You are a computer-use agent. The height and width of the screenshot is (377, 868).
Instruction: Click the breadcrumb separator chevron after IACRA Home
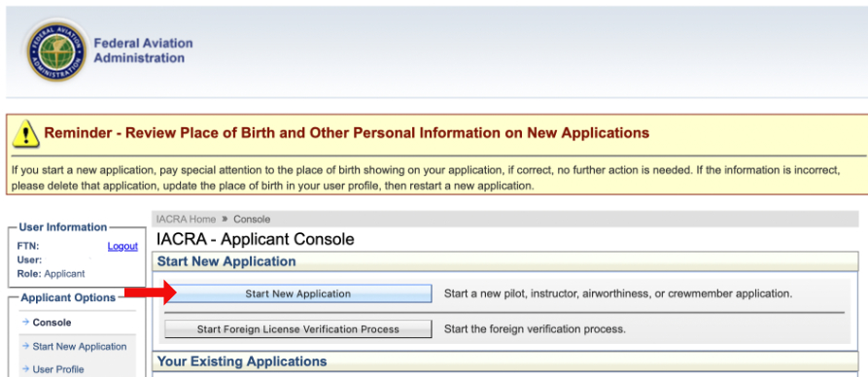[x=225, y=220]
